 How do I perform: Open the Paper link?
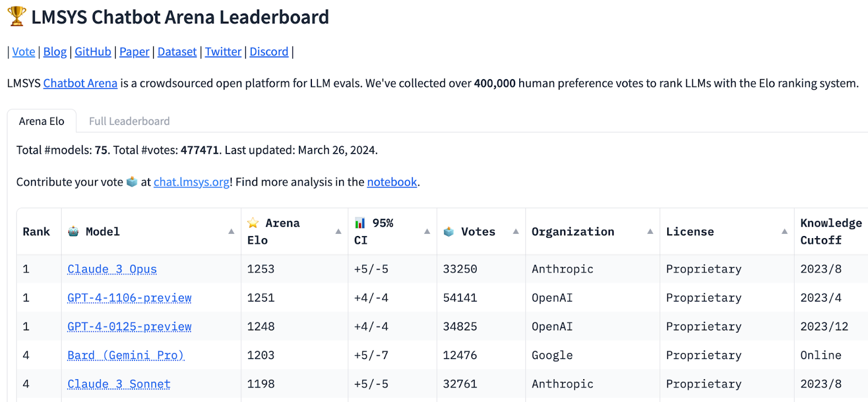(x=134, y=52)
